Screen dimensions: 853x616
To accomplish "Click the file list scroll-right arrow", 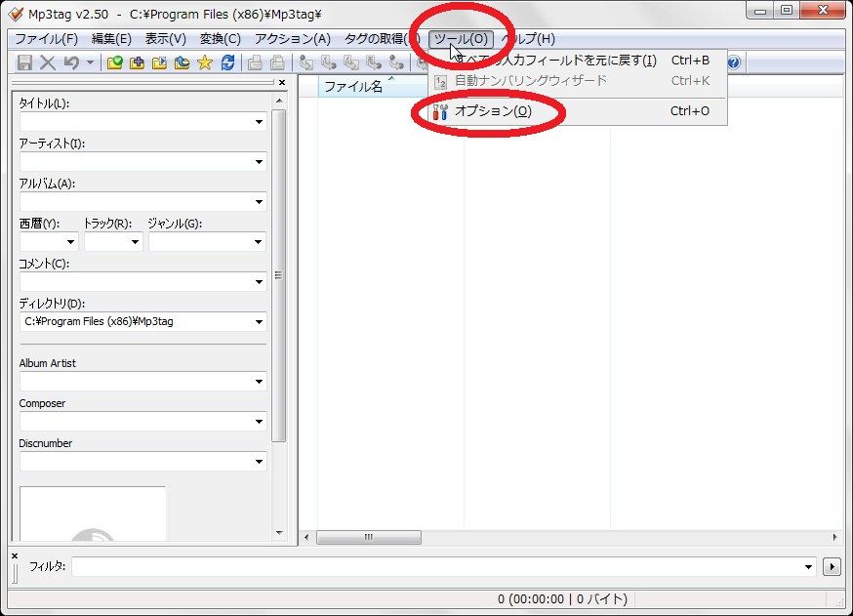I will 834,537.
